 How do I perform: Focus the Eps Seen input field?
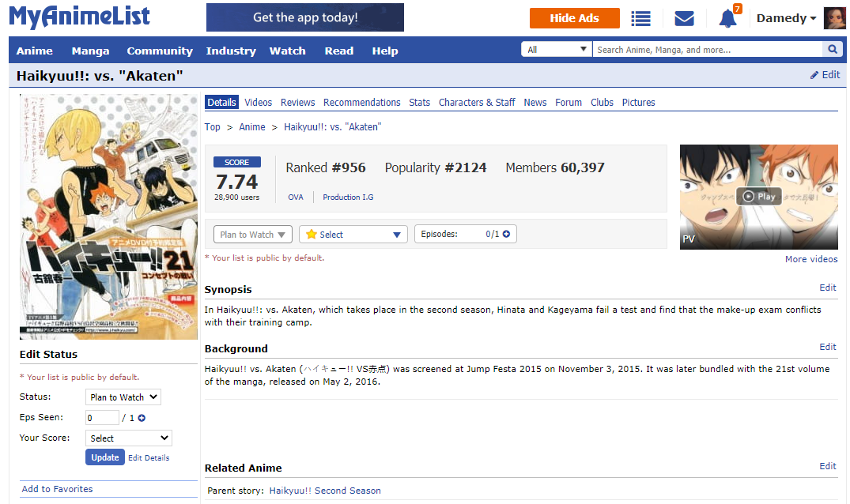click(x=102, y=418)
